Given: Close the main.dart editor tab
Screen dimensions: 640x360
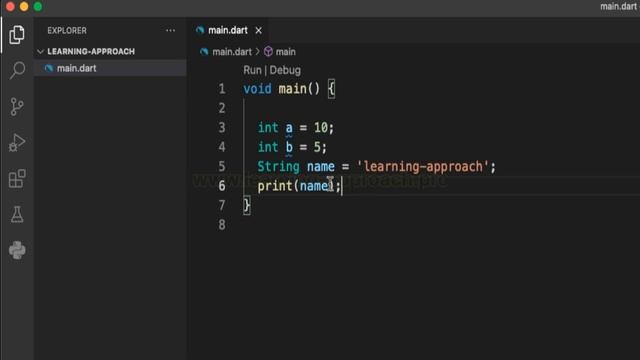Looking at the screenshot, I should 258,31.
